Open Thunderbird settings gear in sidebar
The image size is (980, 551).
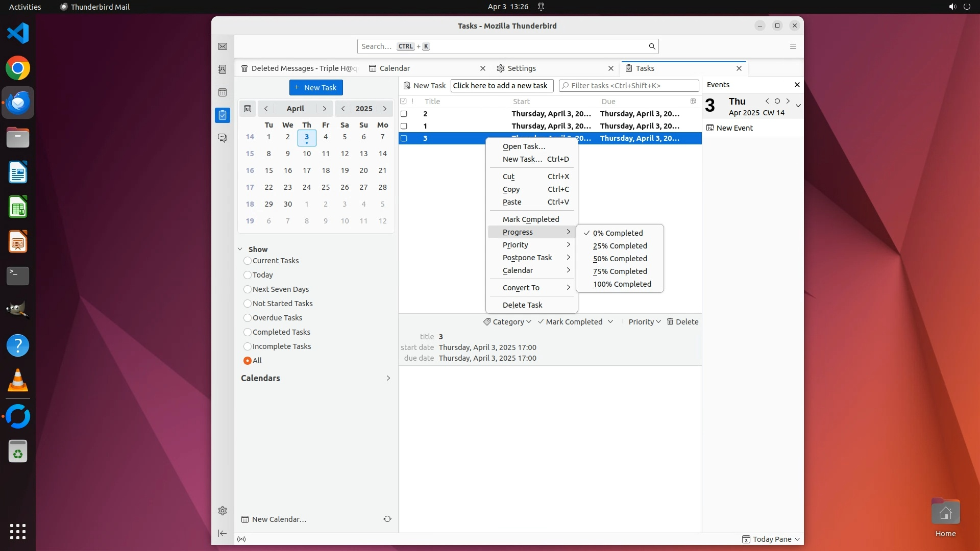223,511
